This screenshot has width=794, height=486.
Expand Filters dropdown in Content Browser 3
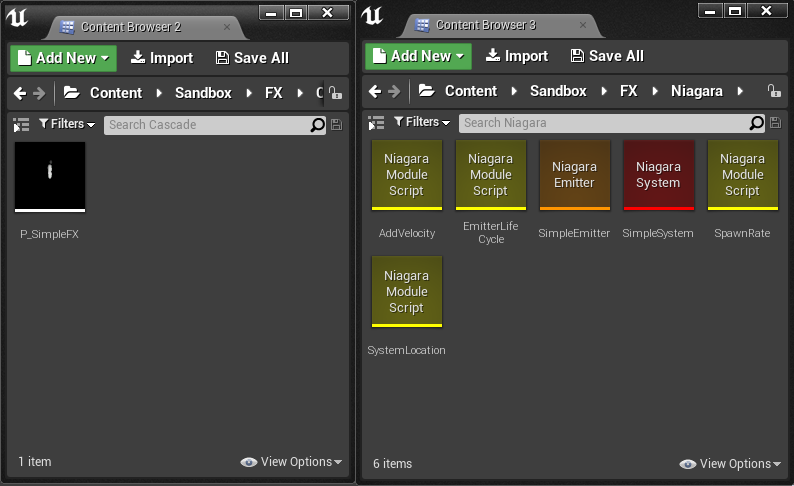[422, 122]
